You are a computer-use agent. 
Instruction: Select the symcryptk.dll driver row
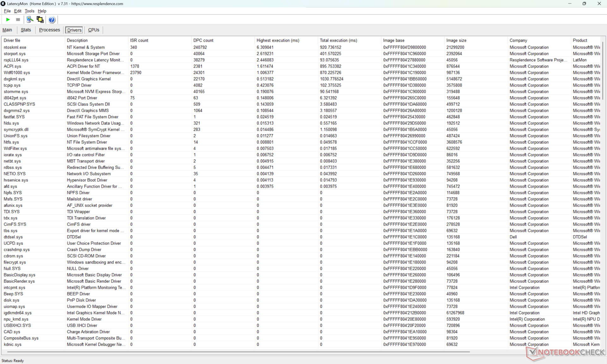(301, 130)
